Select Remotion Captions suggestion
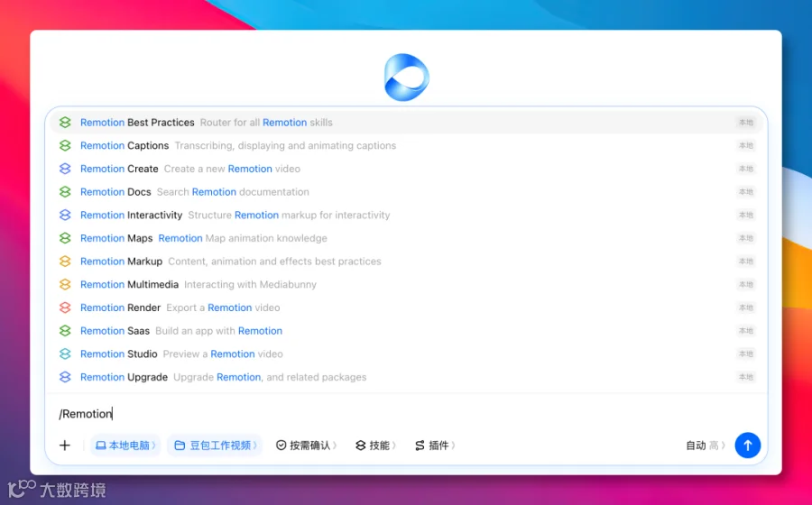Screen dimensions: 812x505 pos(406,146)
